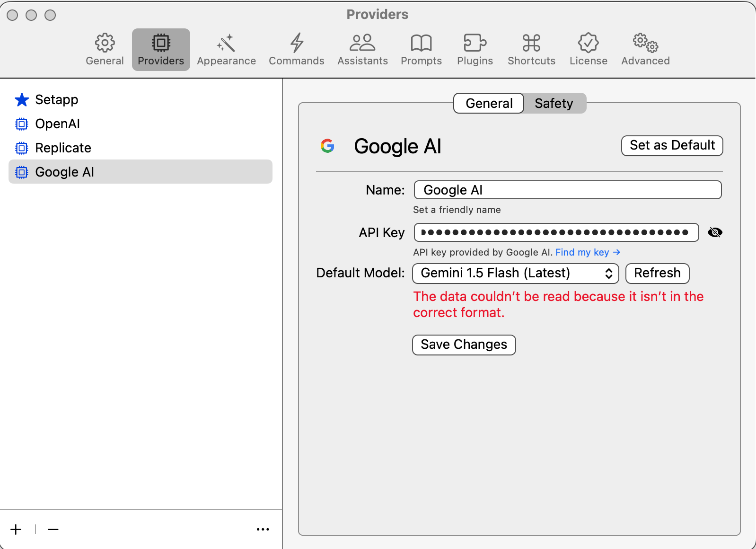Click the "Name:" label
This screenshot has height=549, width=756.
(385, 190)
